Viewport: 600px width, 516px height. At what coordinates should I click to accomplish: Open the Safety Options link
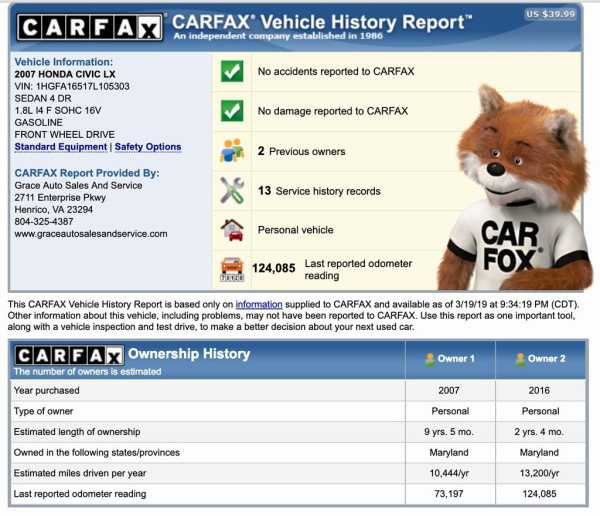[x=148, y=147]
